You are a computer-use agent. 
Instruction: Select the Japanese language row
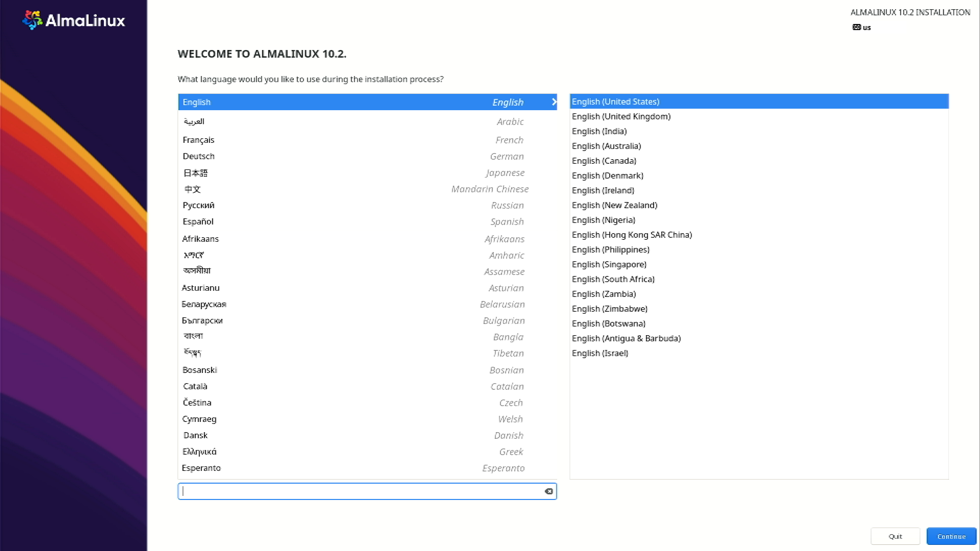[x=367, y=173]
